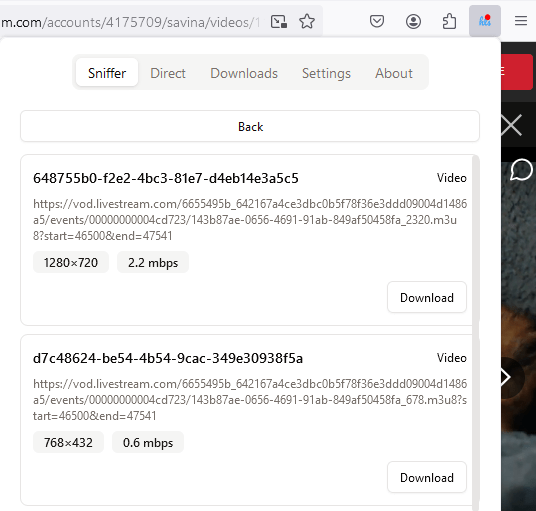Open the Settings tab
The image size is (536, 511).
click(326, 73)
